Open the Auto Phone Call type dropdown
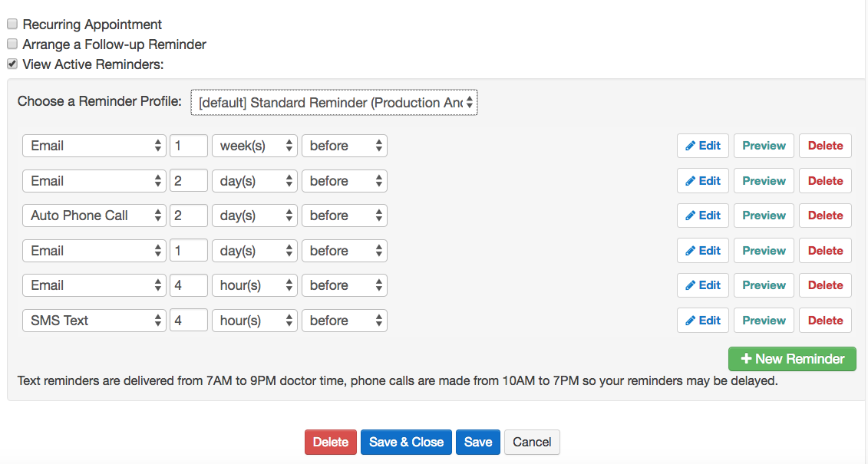Screen dimensions: 868x464 94,216
